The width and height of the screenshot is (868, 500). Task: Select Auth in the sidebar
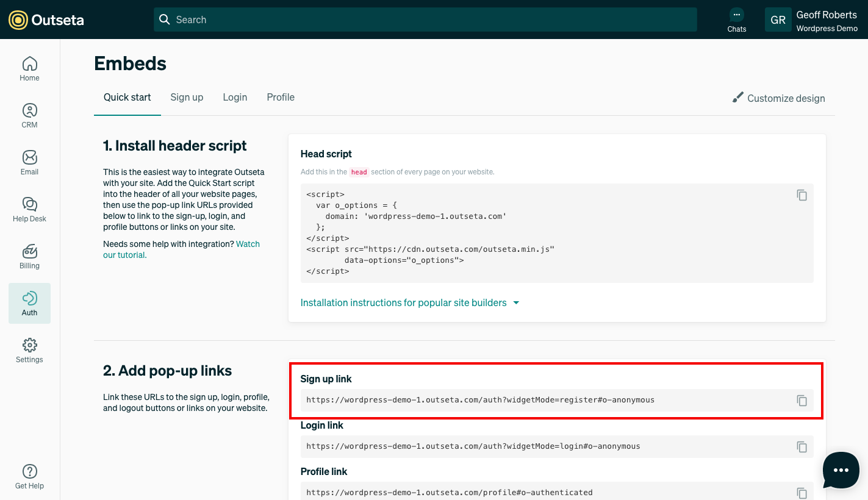29,303
